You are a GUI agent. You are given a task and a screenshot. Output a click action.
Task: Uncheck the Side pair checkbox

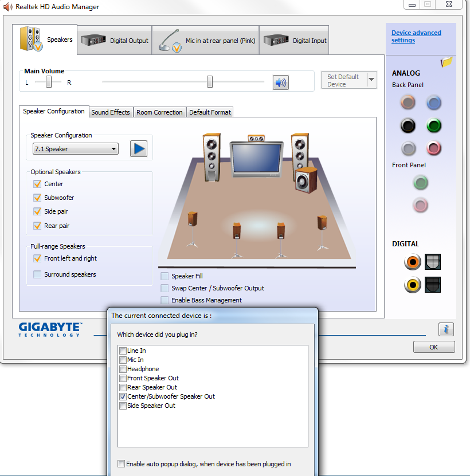point(37,211)
